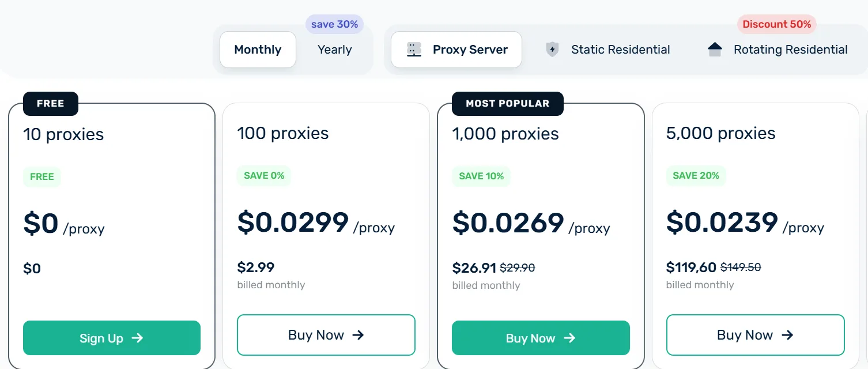The height and width of the screenshot is (369, 868).
Task: Switch billing to Yearly
Action: point(334,50)
